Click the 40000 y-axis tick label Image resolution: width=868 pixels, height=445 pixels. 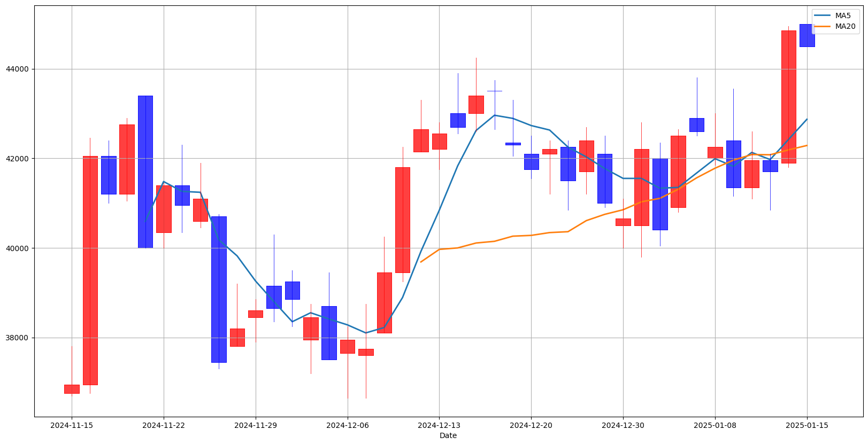(19, 248)
